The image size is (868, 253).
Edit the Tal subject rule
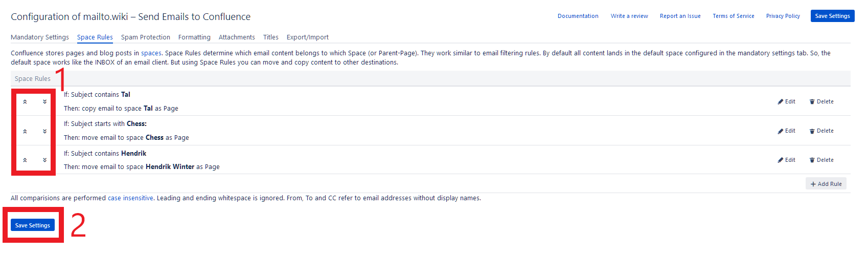click(x=786, y=101)
